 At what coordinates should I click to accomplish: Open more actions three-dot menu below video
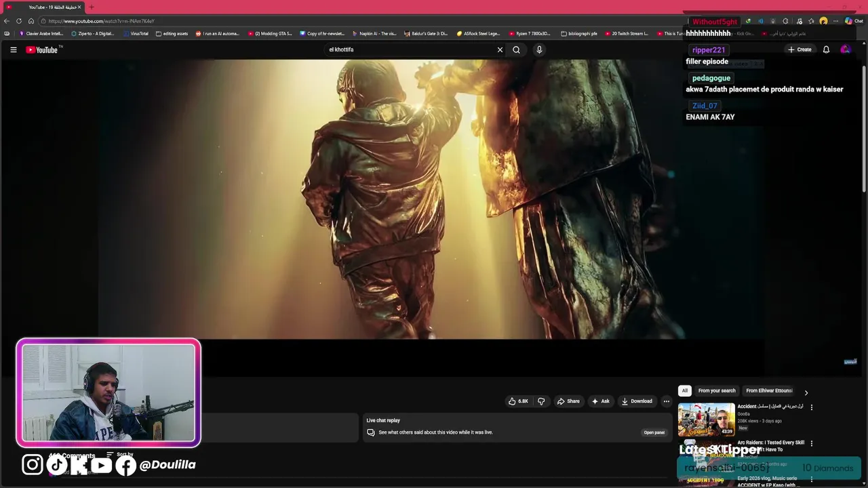pyautogui.click(x=666, y=401)
